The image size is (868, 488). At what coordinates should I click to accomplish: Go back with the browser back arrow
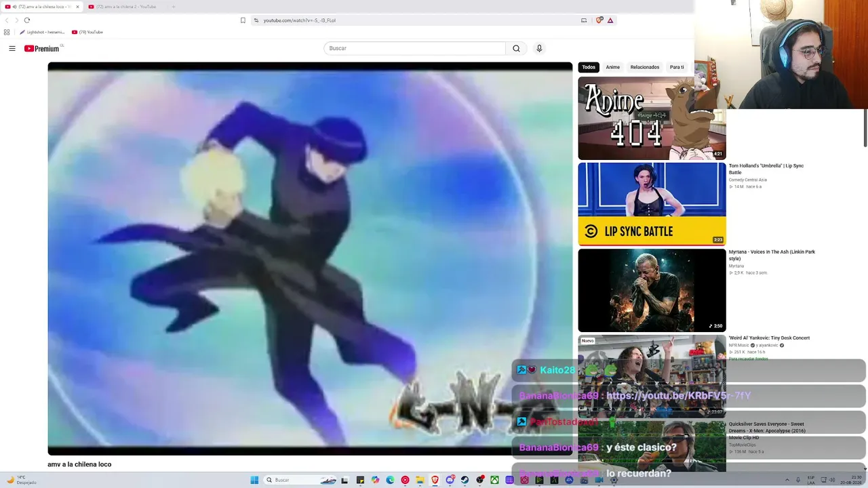pos(7,20)
